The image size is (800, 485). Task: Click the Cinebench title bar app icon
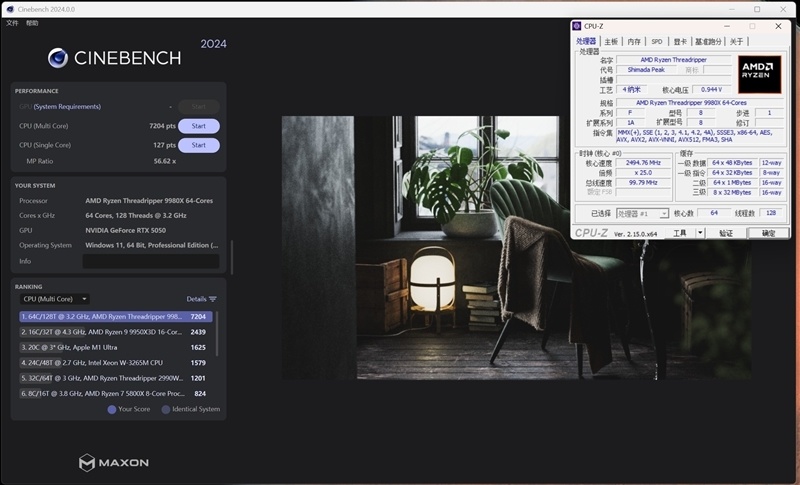[x=9, y=8]
